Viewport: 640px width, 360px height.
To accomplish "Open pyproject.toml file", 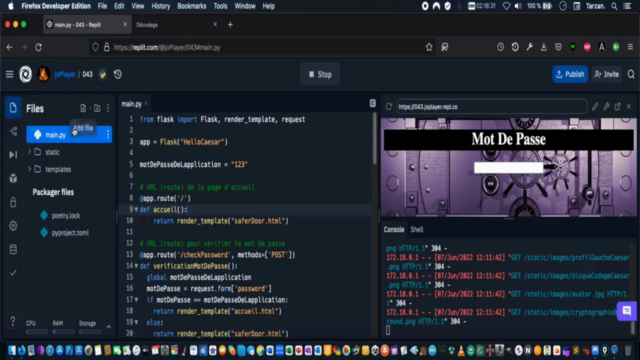I will (x=70, y=233).
